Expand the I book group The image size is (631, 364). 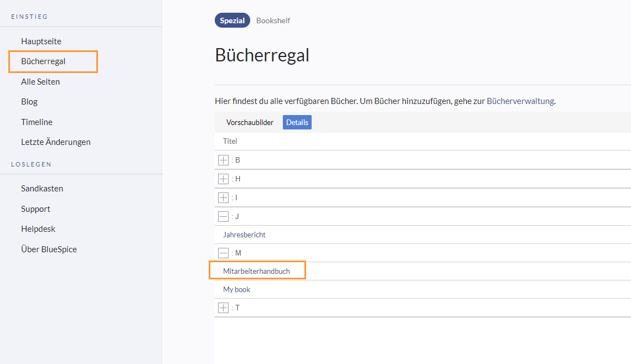(224, 198)
